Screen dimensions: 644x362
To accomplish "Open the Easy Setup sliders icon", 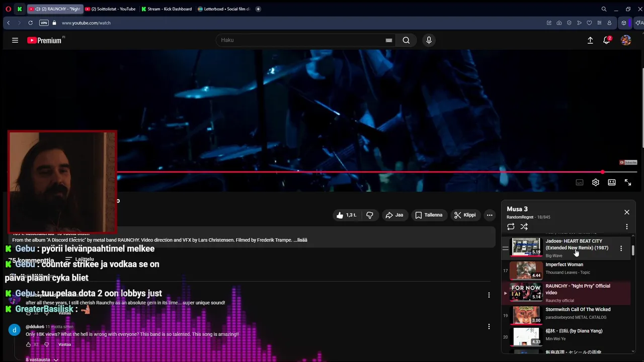I will coord(599,23).
